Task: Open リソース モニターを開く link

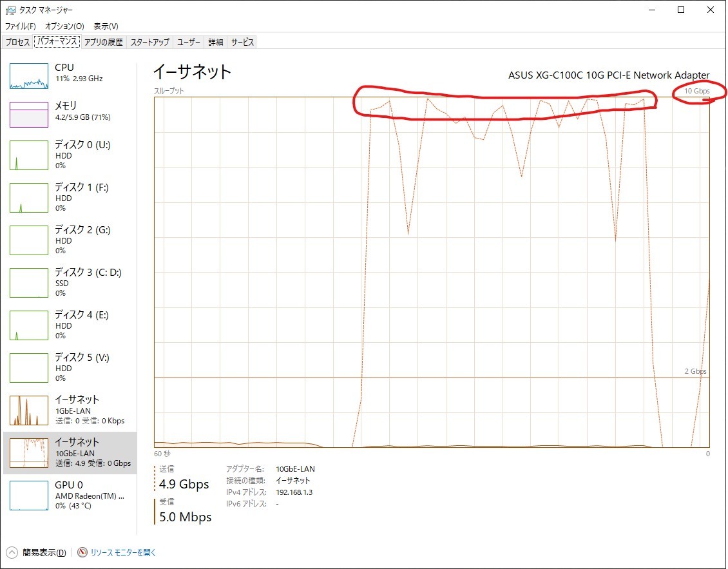Action: tap(123, 552)
